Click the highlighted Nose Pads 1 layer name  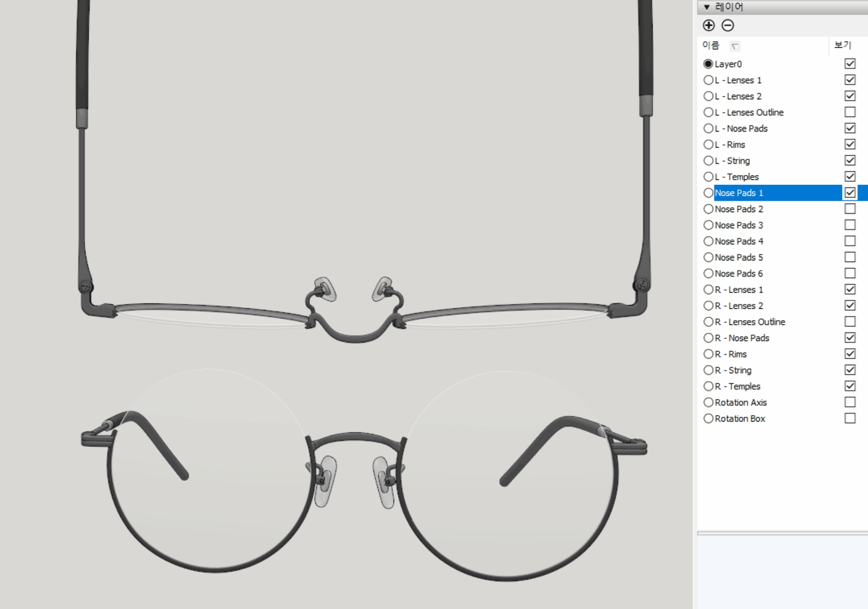(739, 192)
